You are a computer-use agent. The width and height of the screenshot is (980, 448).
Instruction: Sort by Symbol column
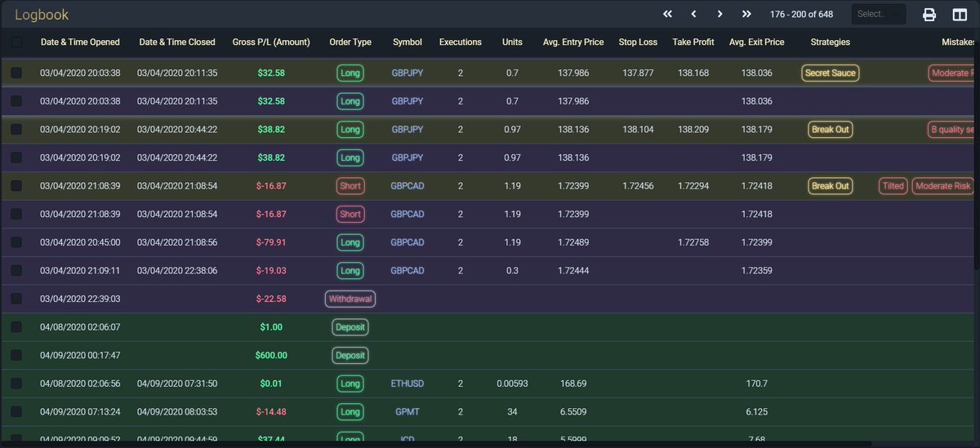point(408,42)
